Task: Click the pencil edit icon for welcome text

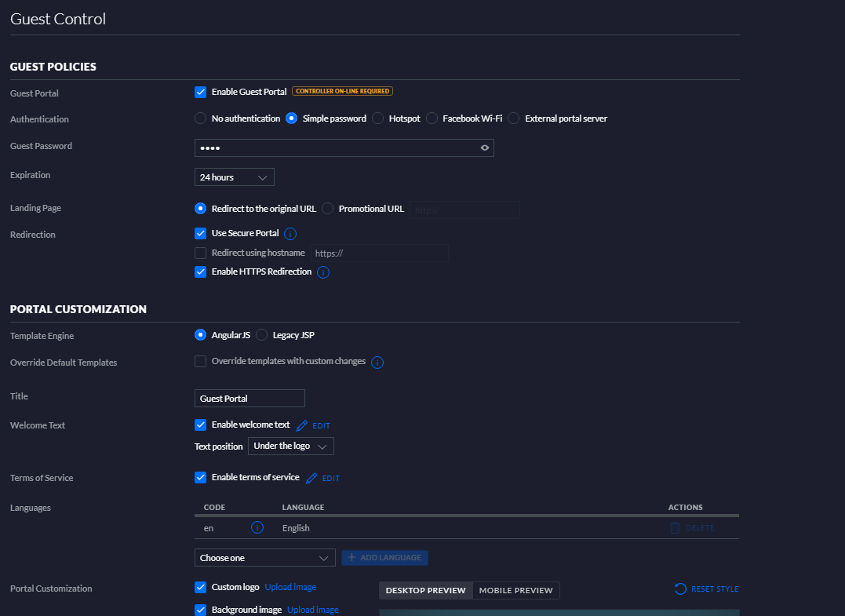Action: click(x=302, y=425)
